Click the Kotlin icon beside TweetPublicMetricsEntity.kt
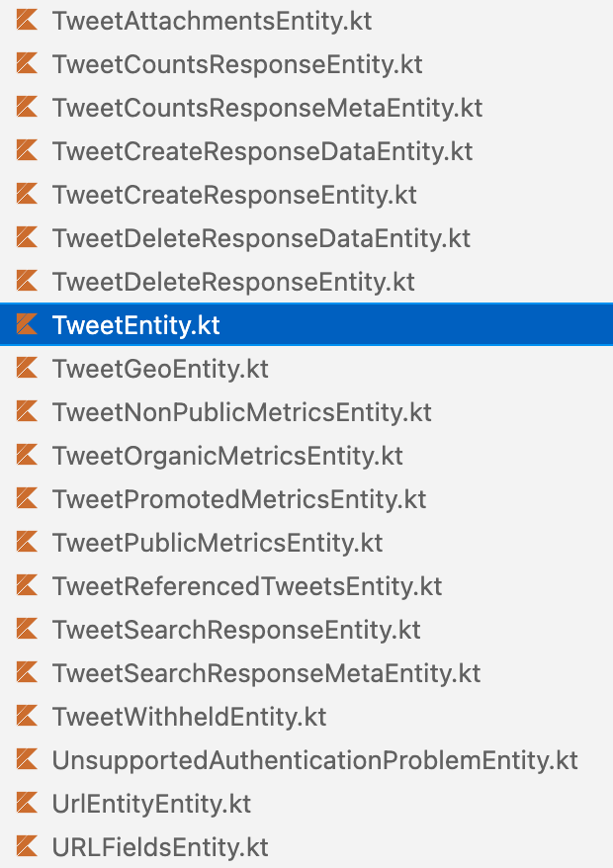 pyautogui.click(x=26, y=542)
